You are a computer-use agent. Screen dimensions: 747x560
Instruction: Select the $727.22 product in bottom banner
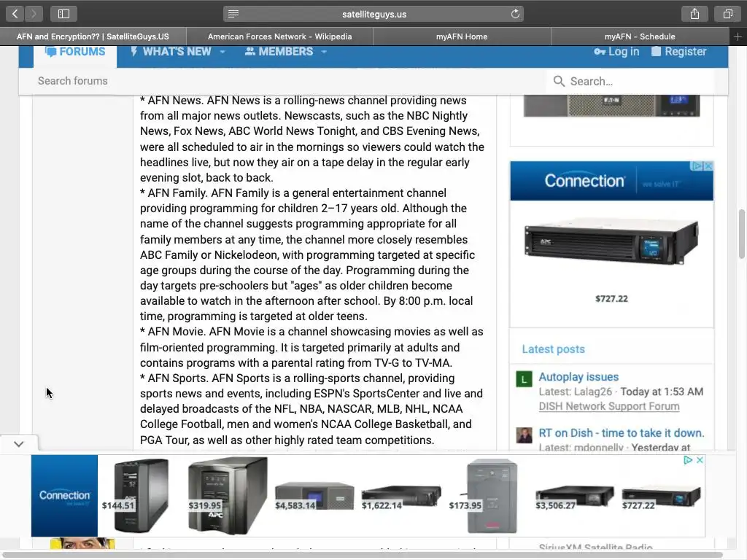661,497
